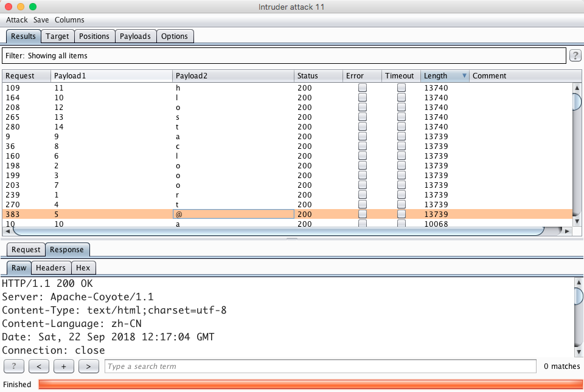584x392 pixels.
Task: Click the Date header line in response
Action: (x=108, y=337)
